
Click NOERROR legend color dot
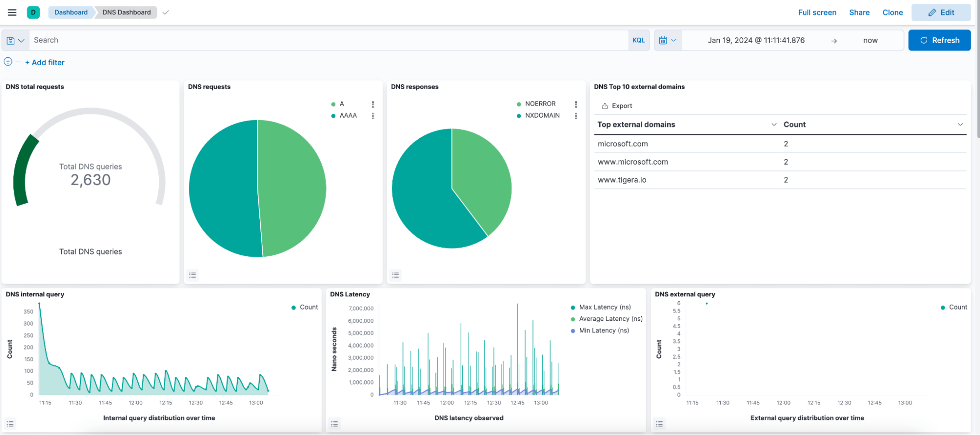click(519, 104)
